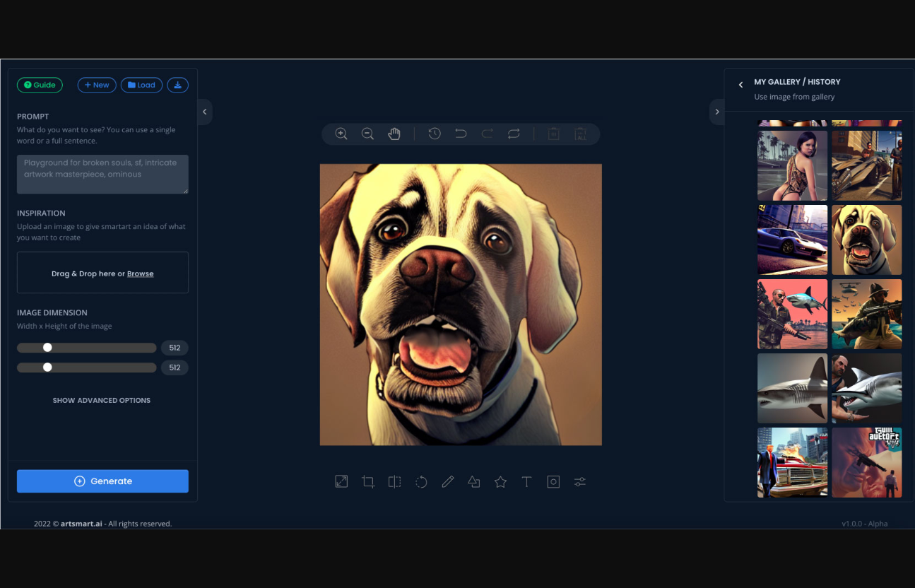Click the shapes tool icon
915x588 pixels.
coord(473,482)
